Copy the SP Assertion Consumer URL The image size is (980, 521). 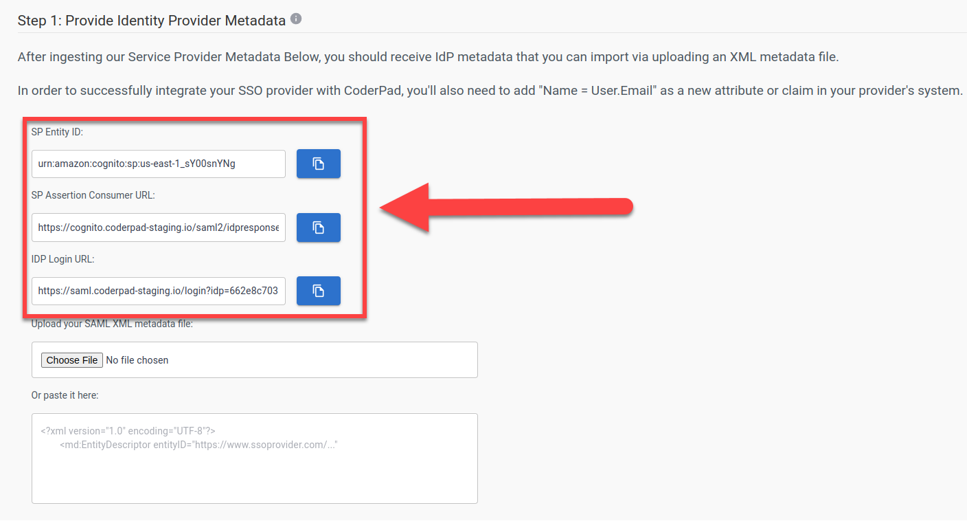[x=318, y=228]
